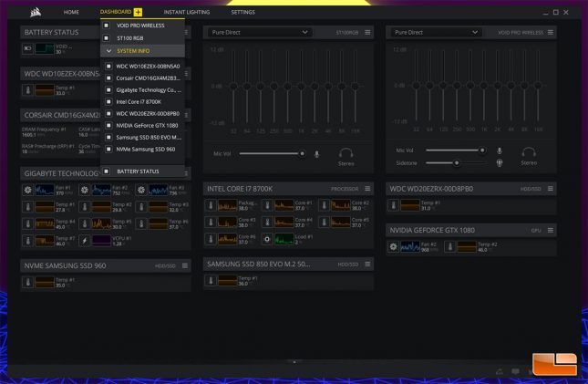Click microphone icon beside VOID PRO Mic Vol
The height and width of the screenshot is (384, 588).
click(x=500, y=150)
